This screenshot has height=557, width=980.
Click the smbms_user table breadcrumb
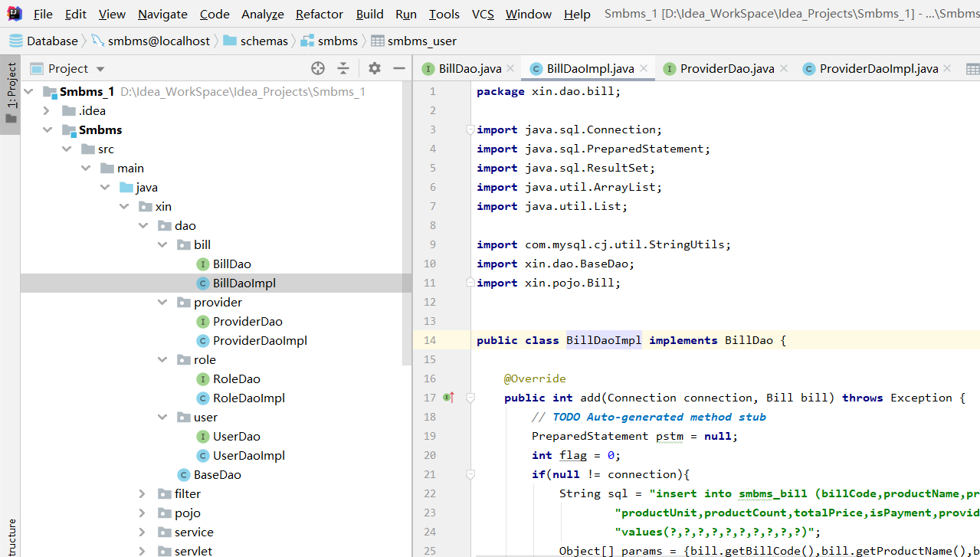[x=414, y=41]
